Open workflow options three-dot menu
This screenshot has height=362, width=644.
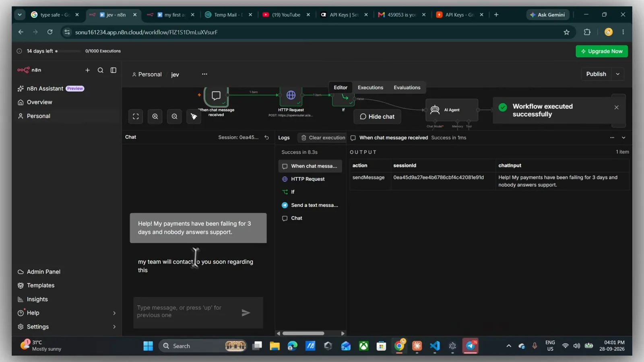tap(204, 74)
